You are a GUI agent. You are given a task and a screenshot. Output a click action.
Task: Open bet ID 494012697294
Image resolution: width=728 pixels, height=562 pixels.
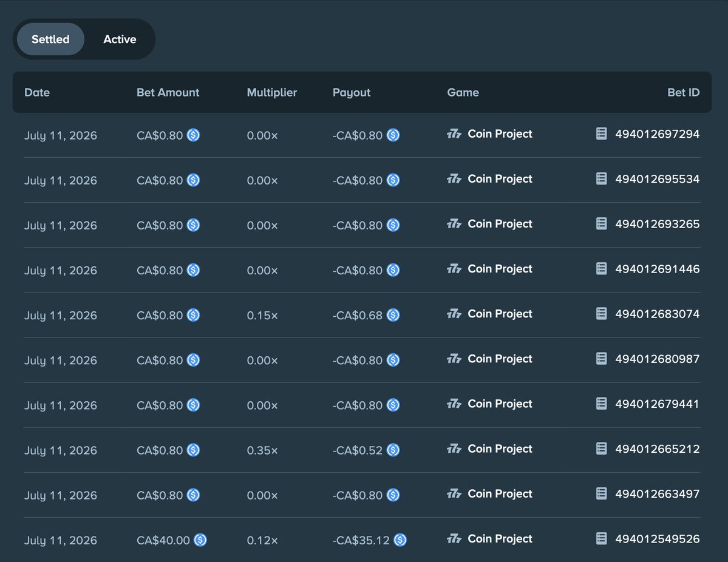pyautogui.click(x=657, y=134)
